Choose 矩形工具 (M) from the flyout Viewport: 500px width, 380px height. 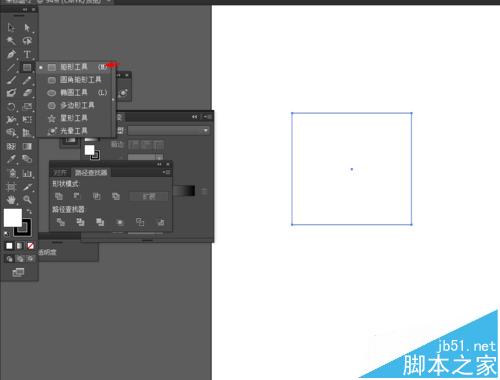[x=75, y=67]
